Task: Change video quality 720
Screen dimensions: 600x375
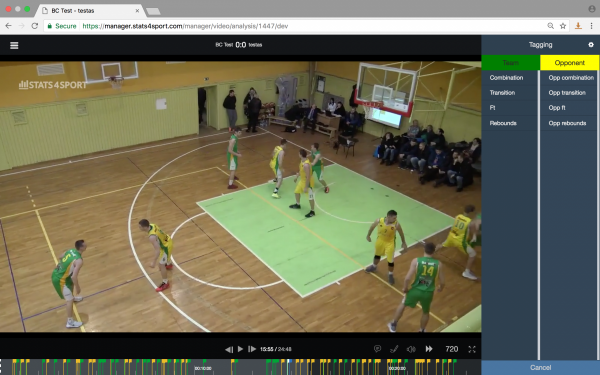Action: tap(452, 349)
